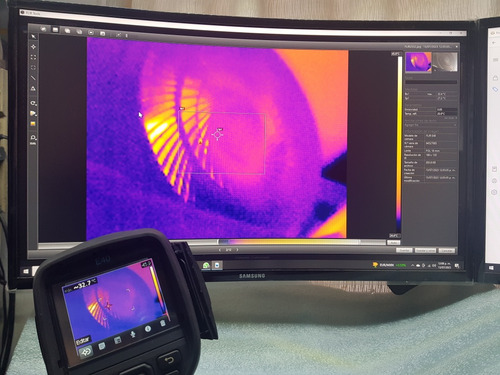Grab the right handle of temperature span slider
Viewport: 500px width, 375px height.
pos(360,242)
